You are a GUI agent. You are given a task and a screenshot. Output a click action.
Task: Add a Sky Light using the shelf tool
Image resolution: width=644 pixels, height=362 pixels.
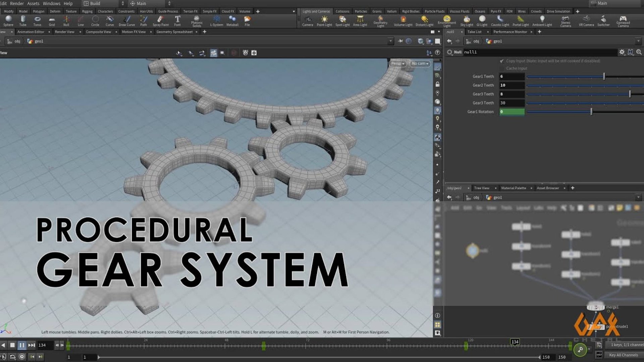click(x=466, y=21)
